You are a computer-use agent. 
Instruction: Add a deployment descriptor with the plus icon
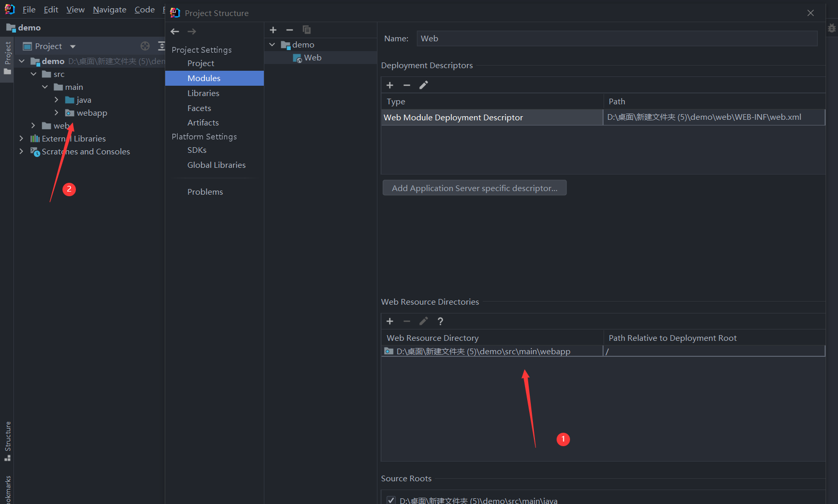click(390, 85)
